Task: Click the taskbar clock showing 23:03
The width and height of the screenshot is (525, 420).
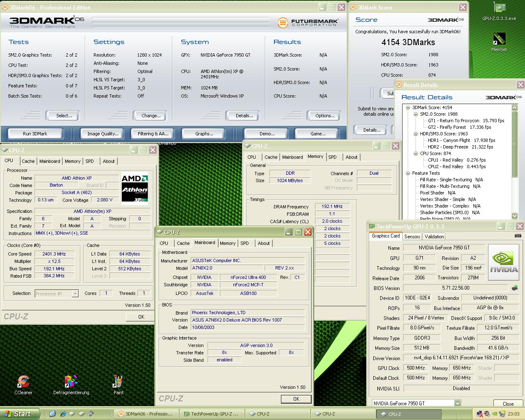Action: (x=514, y=414)
